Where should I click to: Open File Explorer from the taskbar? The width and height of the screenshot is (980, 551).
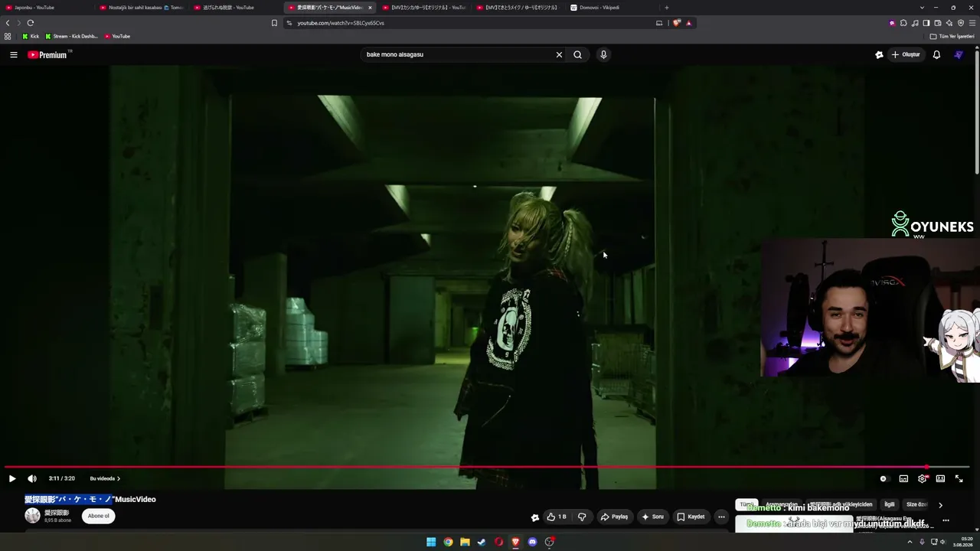(x=465, y=542)
